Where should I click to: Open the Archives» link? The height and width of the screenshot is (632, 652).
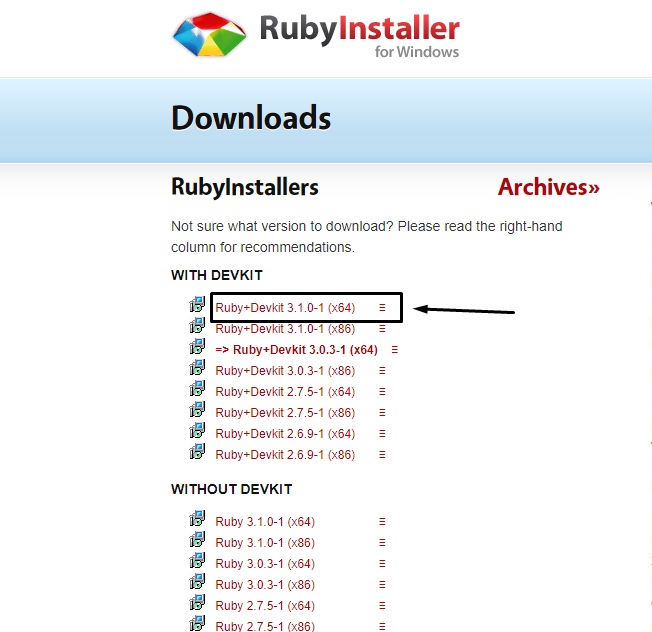(548, 187)
